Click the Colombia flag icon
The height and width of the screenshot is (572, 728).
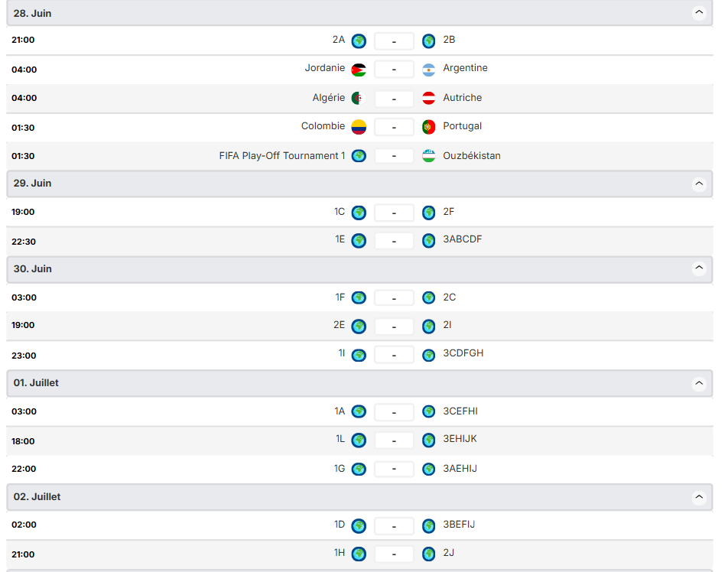tap(359, 127)
